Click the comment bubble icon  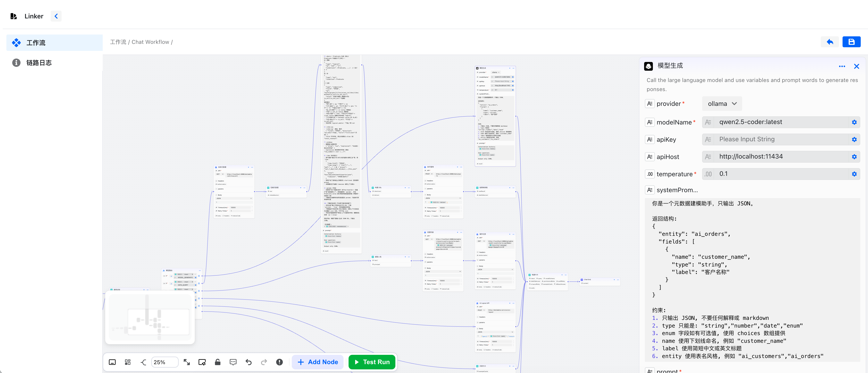point(233,362)
